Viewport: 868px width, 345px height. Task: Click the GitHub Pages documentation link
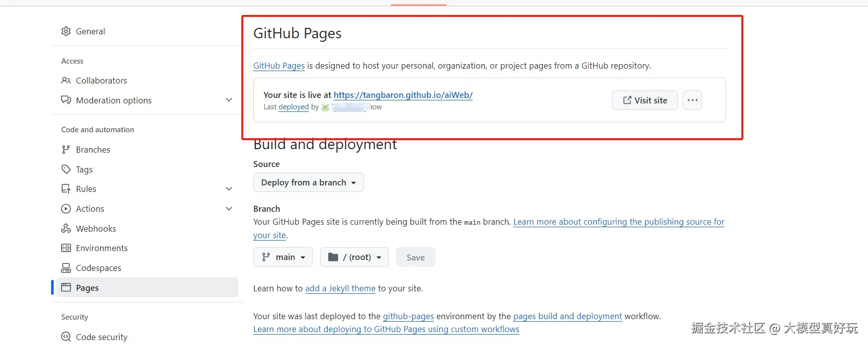(x=279, y=66)
